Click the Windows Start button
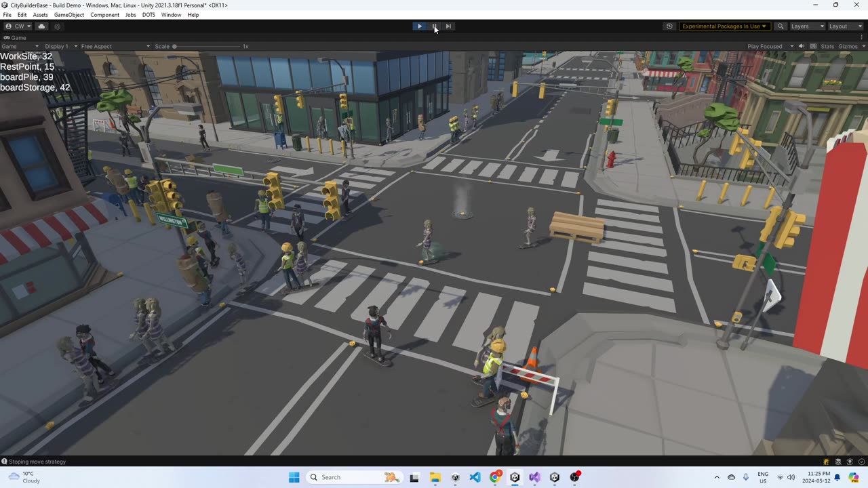 [294, 477]
